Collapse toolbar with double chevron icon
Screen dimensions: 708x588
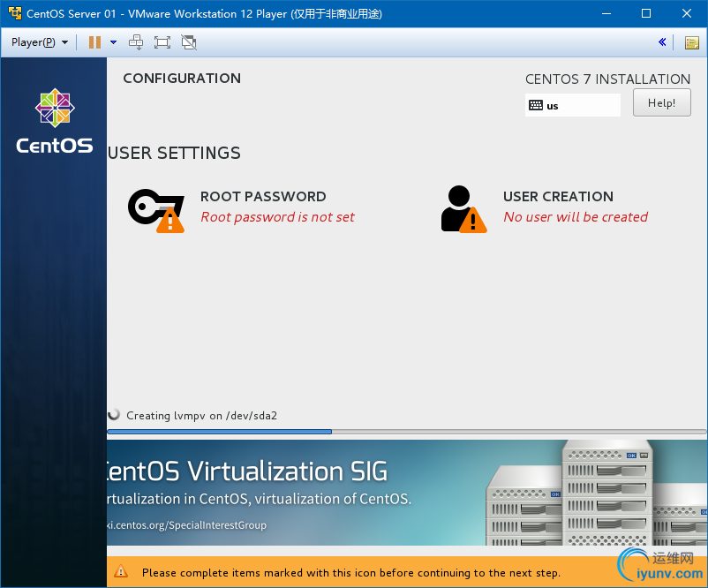[662, 42]
